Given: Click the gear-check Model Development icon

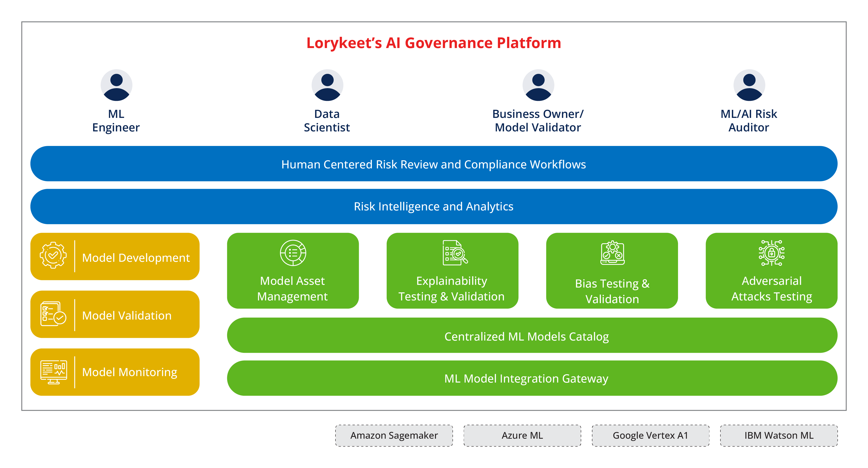Looking at the screenshot, I should 53,255.
